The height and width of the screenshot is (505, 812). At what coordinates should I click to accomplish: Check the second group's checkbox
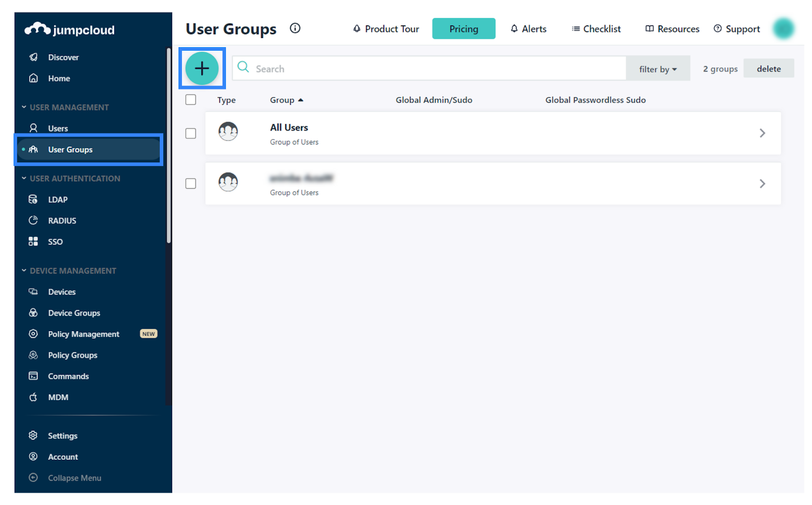(x=191, y=184)
